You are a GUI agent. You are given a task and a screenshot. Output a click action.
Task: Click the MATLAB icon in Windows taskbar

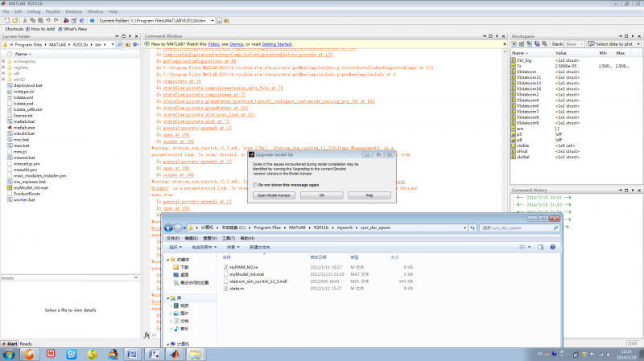tap(175, 353)
